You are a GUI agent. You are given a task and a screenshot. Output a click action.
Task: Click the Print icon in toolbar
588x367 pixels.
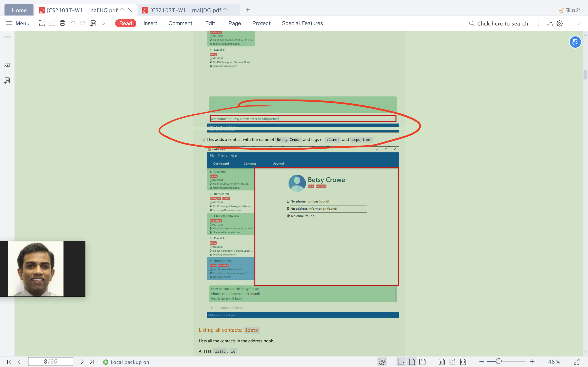(x=62, y=23)
